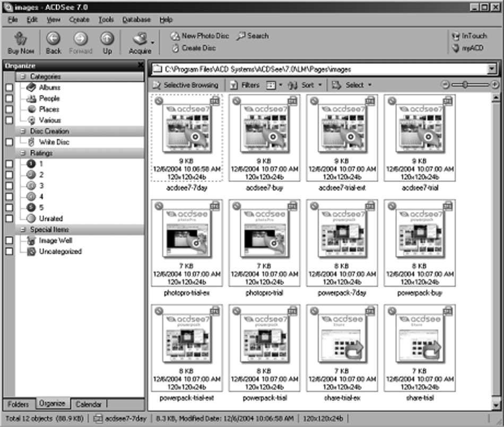Start a New Photo Disc
Viewport: 504px width, 427px height.
click(200, 36)
